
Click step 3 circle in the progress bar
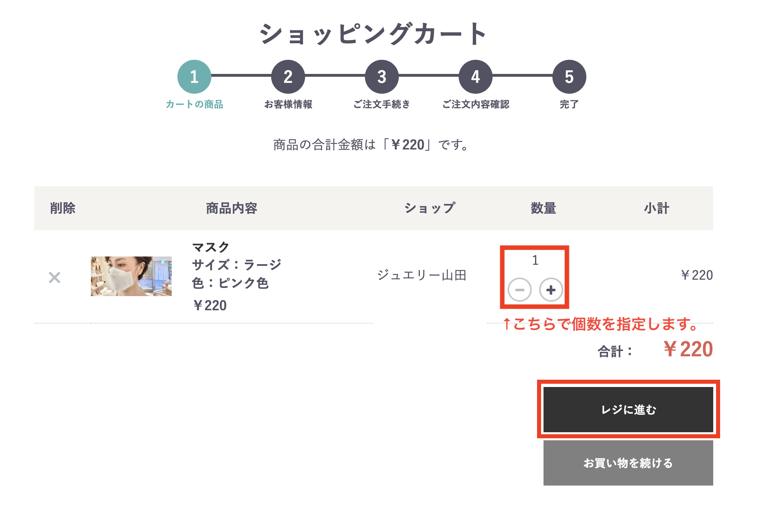click(x=382, y=77)
